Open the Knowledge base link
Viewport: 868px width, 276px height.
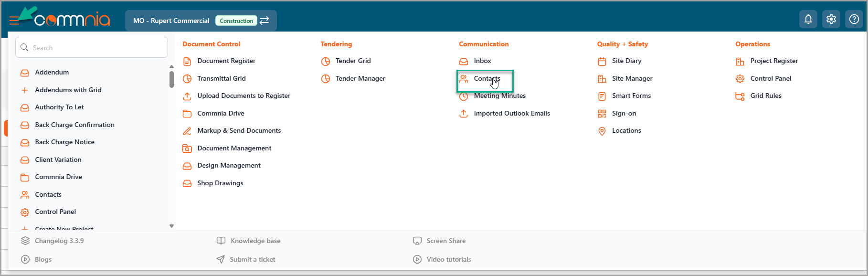pos(255,241)
